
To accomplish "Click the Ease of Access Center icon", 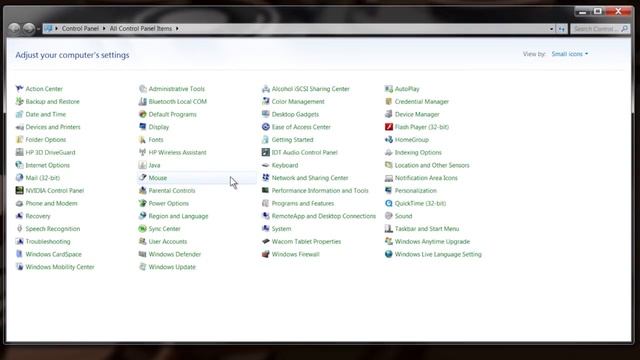I will (x=266, y=127).
